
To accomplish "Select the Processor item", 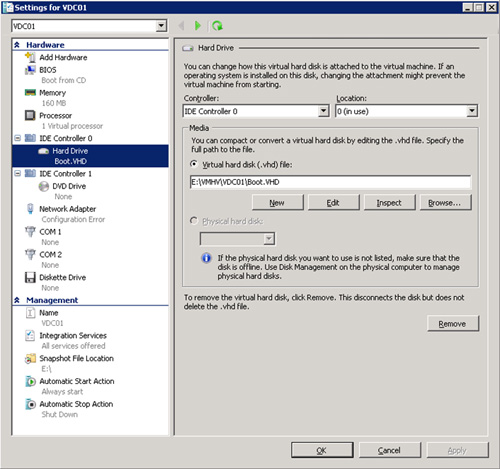I will coord(55,116).
